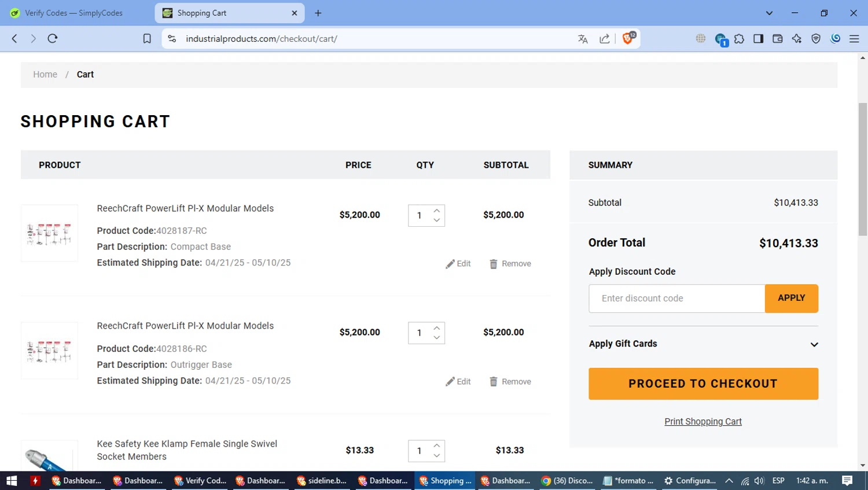This screenshot has height=490, width=868.
Task: Click Order Total amount $10,413.33
Action: 789,244
